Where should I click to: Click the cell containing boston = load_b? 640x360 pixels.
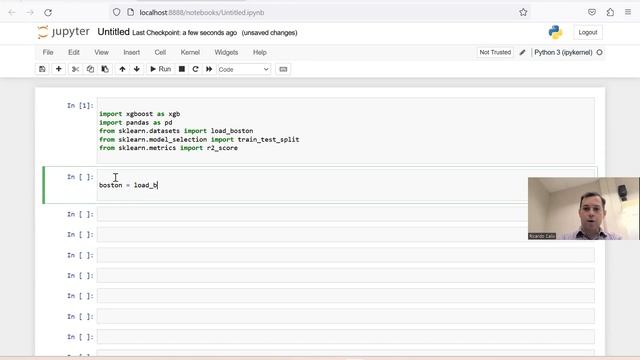[x=345, y=185]
